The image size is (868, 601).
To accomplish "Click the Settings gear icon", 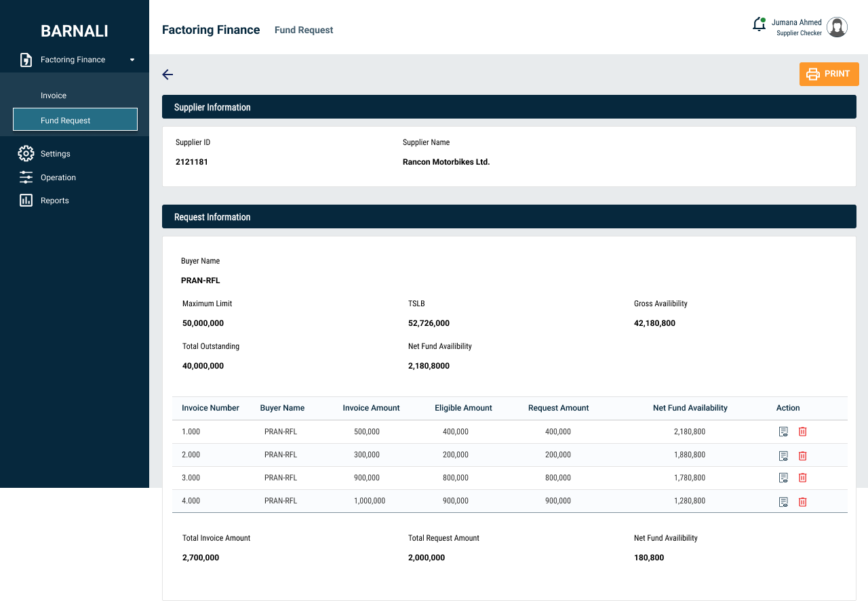I will tap(26, 154).
